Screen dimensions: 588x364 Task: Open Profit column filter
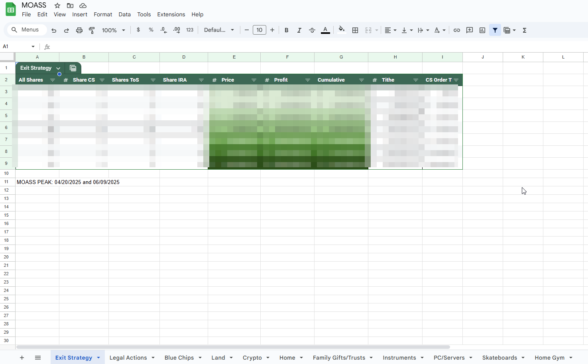point(308,80)
